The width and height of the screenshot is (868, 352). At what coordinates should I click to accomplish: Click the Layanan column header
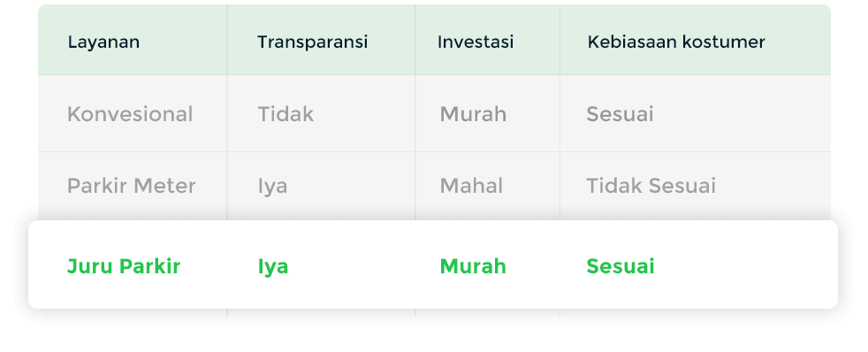(103, 42)
